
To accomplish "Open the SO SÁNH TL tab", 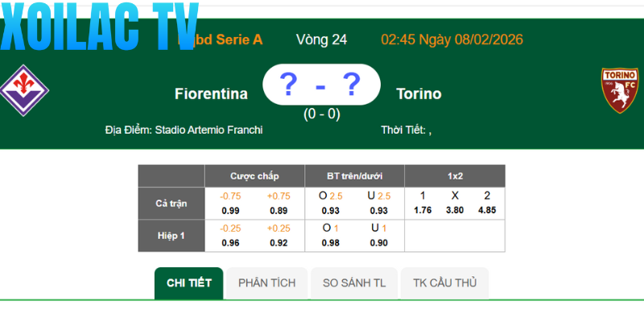I will click(354, 283).
